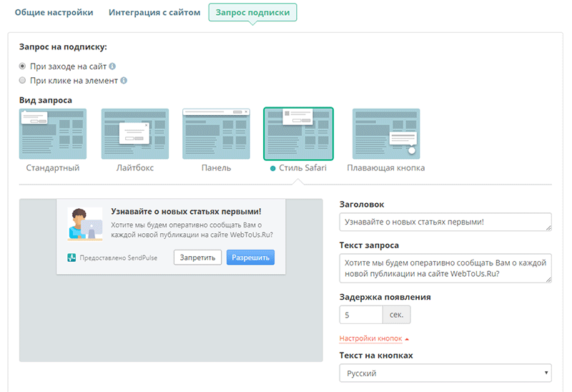Open the Запрос подписки tab
Viewport: 572px width, 392px height.
[252, 12]
